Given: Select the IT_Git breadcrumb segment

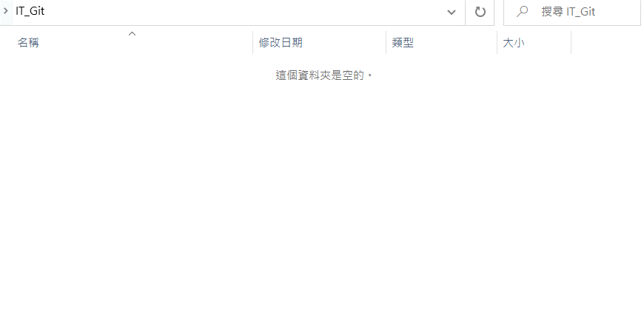Looking at the screenshot, I should coord(30,11).
